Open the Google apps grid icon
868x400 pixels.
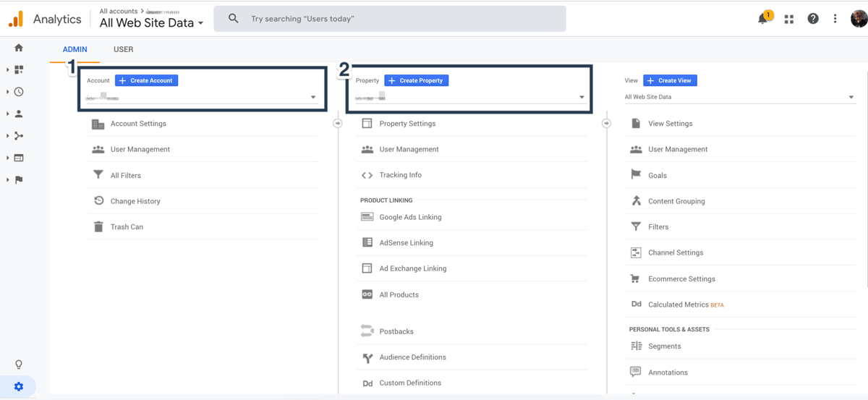788,19
